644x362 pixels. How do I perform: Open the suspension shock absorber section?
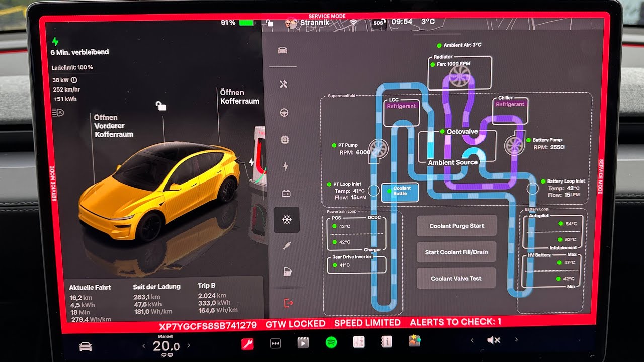(x=287, y=246)
